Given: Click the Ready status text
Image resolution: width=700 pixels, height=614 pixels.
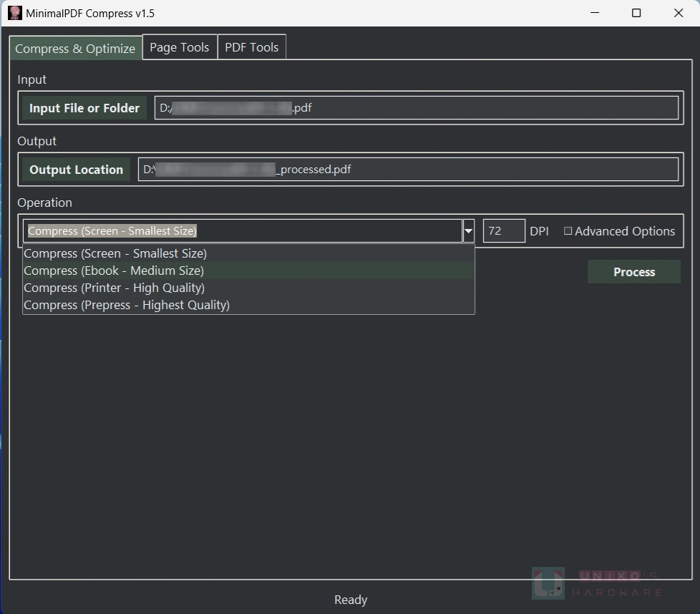Looking at the screenshot, I should [351, 600].
